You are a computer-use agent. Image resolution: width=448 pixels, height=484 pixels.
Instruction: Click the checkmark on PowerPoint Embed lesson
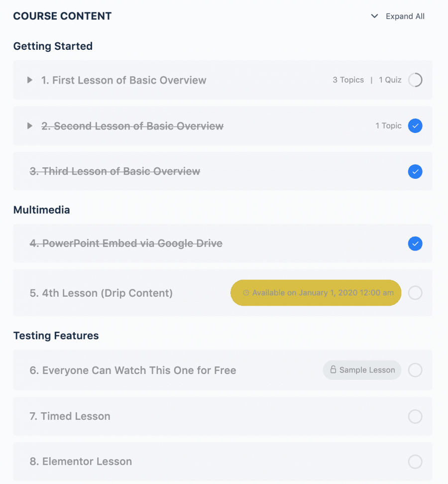(415, 243)
